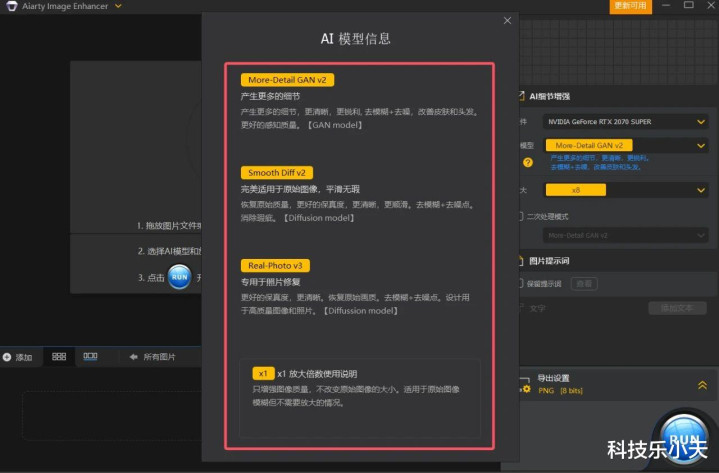This screenshot has height=473, width=719.
Task: Open the Aiarty Image Enhancer title menu arrow
Action: point(118,6)
